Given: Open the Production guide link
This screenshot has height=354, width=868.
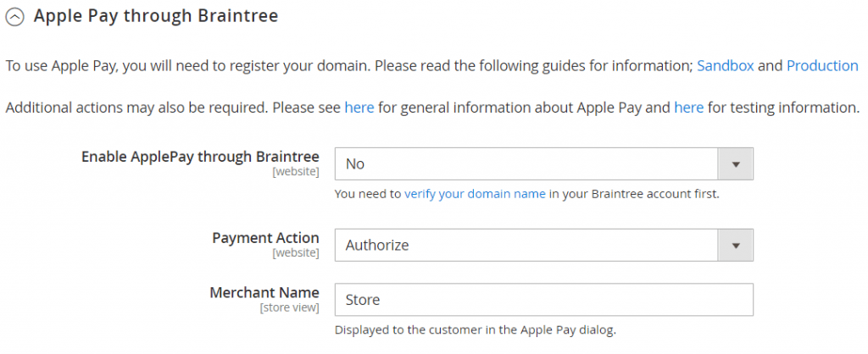Looking at the screenshot, I should [822, 65].
